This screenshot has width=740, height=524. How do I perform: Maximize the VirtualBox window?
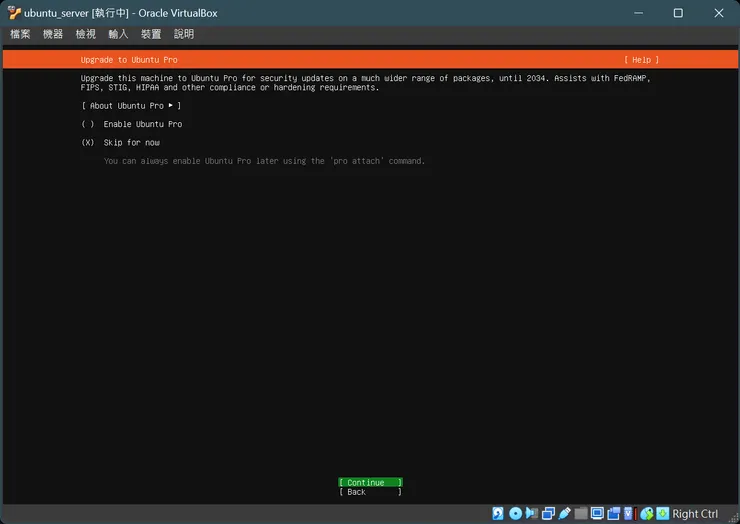click(678, 13)
